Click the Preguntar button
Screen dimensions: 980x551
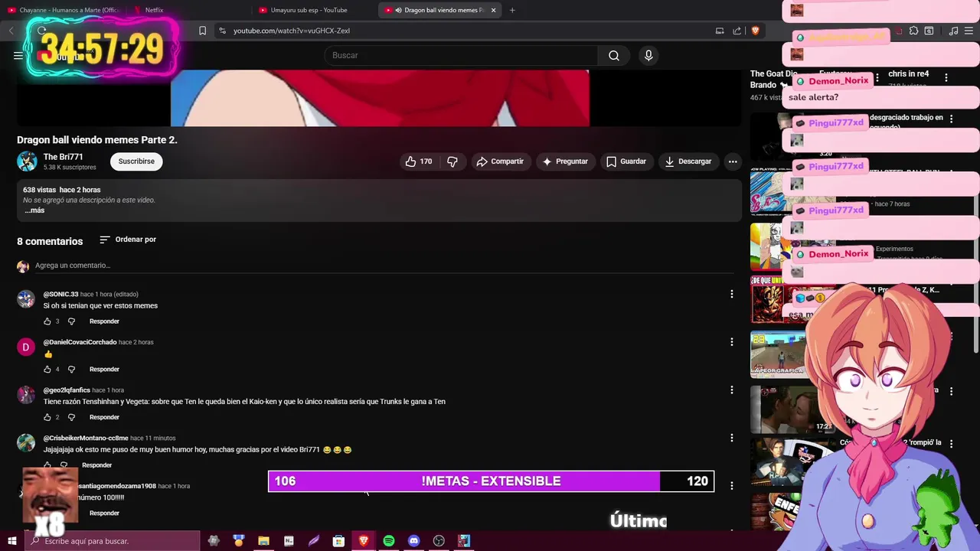pos(565,161)
